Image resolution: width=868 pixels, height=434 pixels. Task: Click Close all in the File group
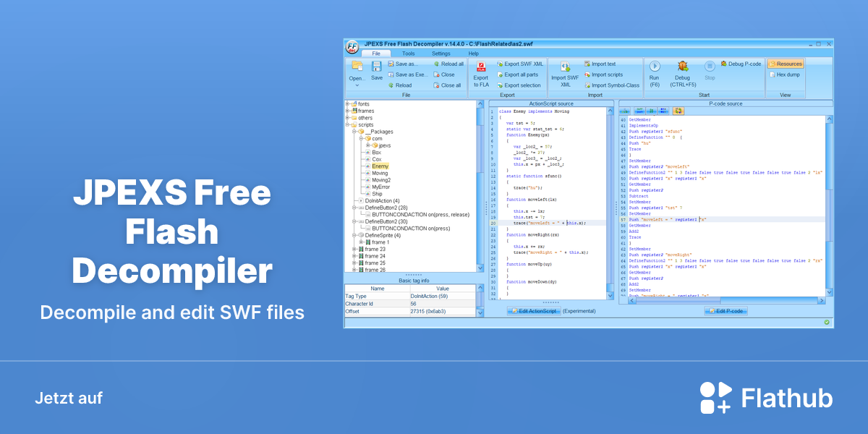(447, 85)
